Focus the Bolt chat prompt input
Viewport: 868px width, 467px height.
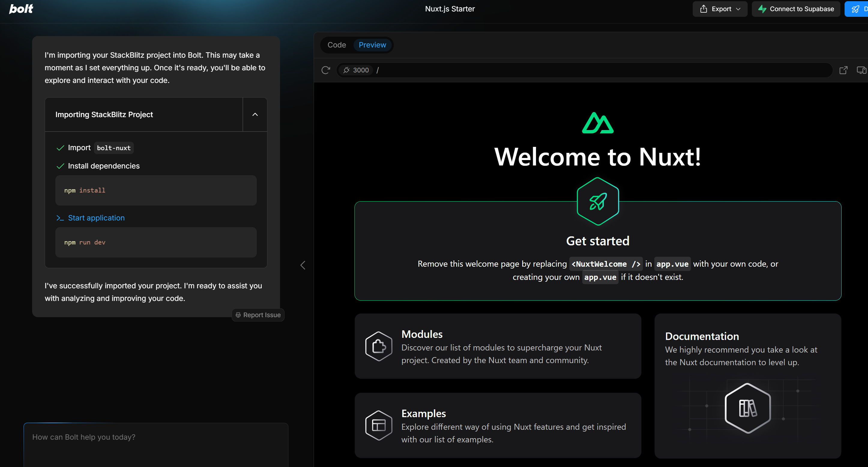coord(156,442)
